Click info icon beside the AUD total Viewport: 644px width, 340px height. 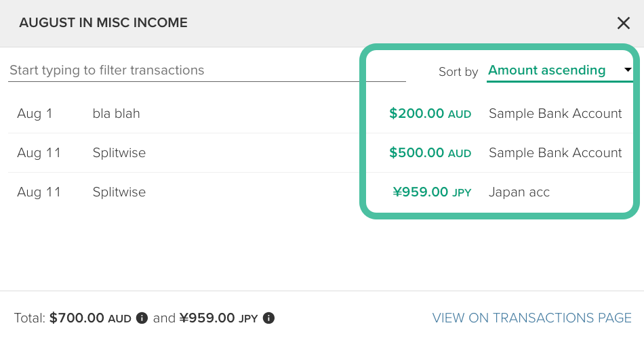(142, 318)
